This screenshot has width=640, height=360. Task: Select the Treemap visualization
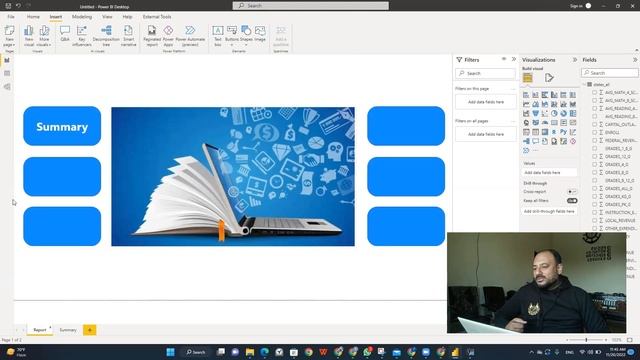(573, 113)
